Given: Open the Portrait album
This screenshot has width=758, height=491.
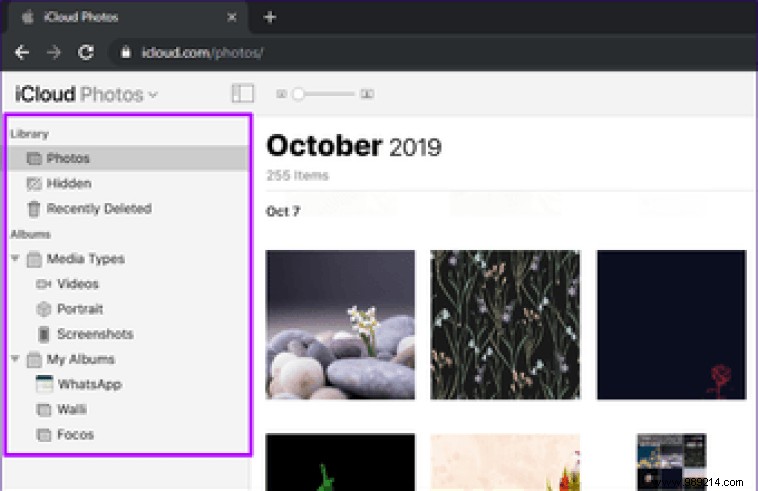Looking at the screenshot, I should (79, 309).
